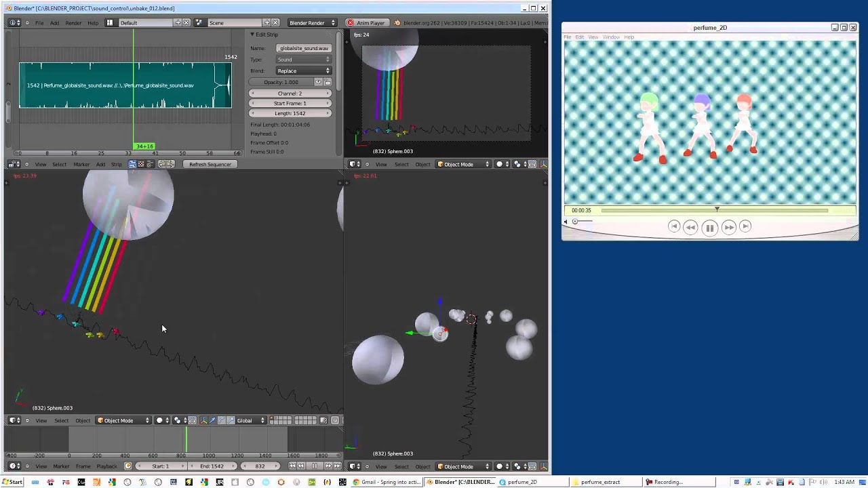Open main 3D viewport editor type selector
Viewport: 868px width, 488px height.
pyautogui.click(x=14, y=420)
